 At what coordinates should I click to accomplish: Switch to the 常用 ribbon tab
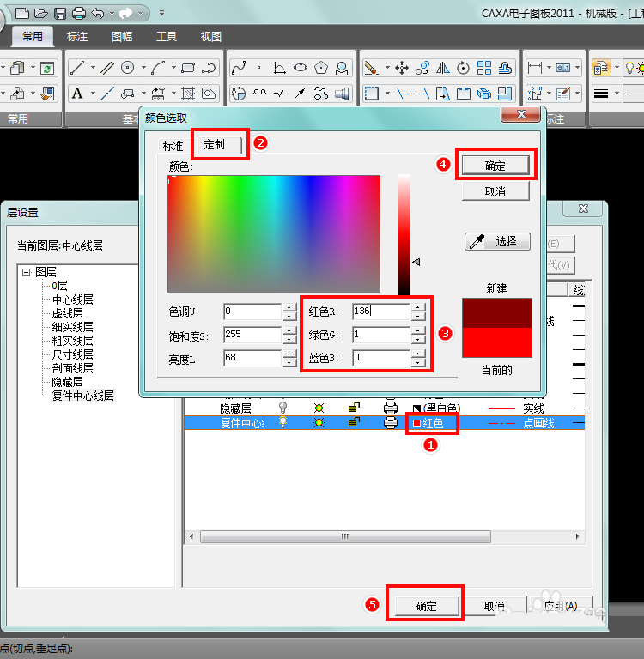point(33,37)
